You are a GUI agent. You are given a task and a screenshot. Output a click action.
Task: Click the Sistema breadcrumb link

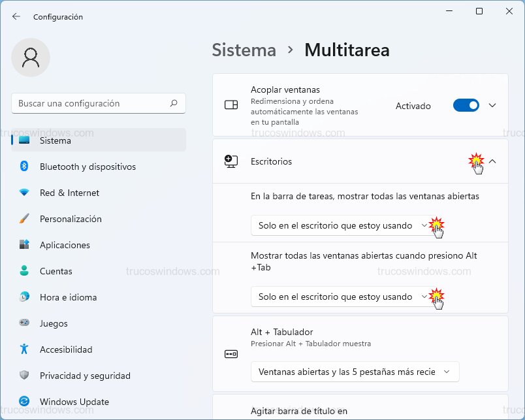click(244, 50)
